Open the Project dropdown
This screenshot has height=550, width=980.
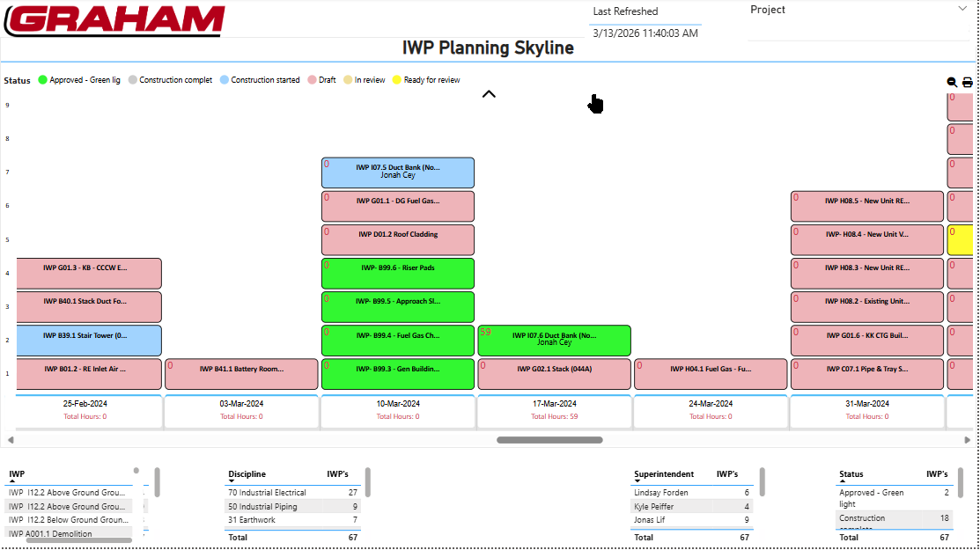coord(962,9)
